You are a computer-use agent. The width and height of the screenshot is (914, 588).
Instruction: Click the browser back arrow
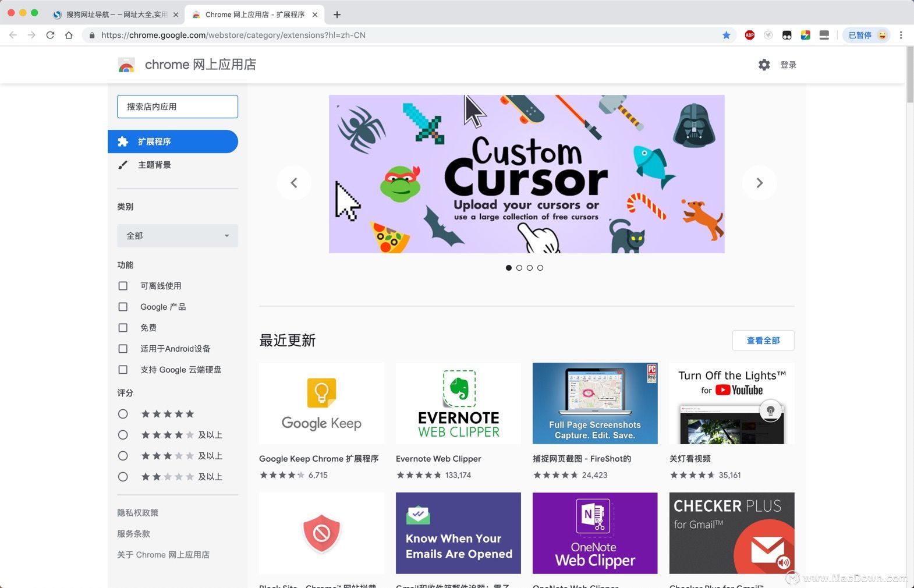click(13, 35)
